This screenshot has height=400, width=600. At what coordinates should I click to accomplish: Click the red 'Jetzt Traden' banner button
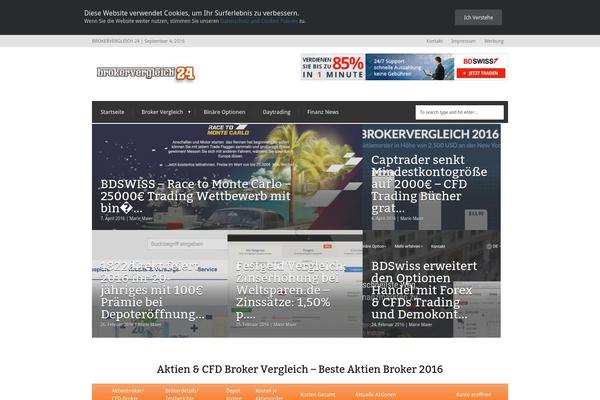point(481,73)
